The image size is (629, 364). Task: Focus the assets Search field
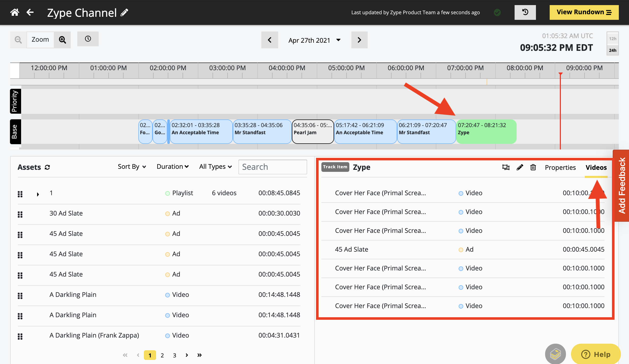coord(273,167)
